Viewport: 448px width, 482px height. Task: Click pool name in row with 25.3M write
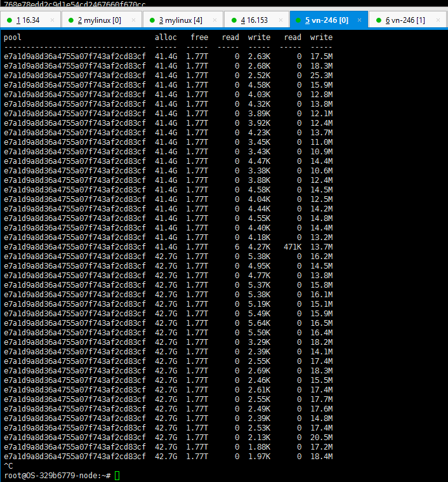pos(75,76)
